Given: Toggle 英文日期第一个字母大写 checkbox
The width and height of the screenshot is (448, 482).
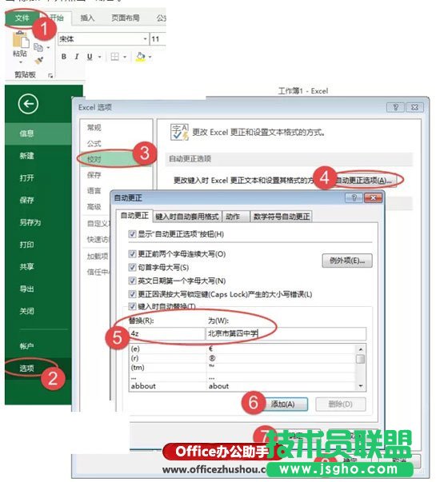Looking at the screenshot, I should pyautogui.click(x=132, y=281).
